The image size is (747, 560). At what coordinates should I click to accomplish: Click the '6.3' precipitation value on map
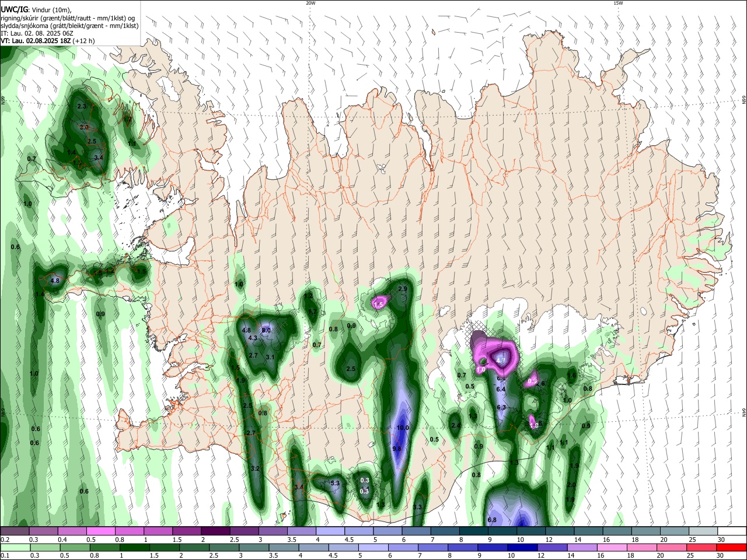(501, 408)
